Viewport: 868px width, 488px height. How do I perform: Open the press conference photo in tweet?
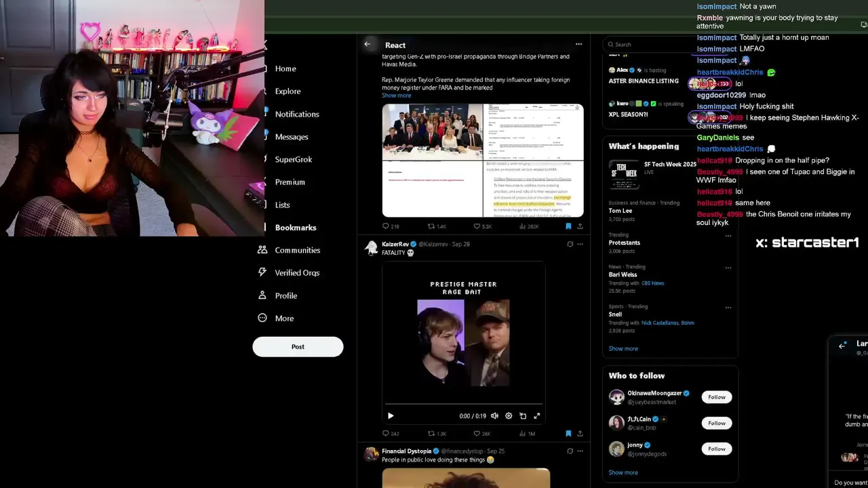(x=432, y=131)
